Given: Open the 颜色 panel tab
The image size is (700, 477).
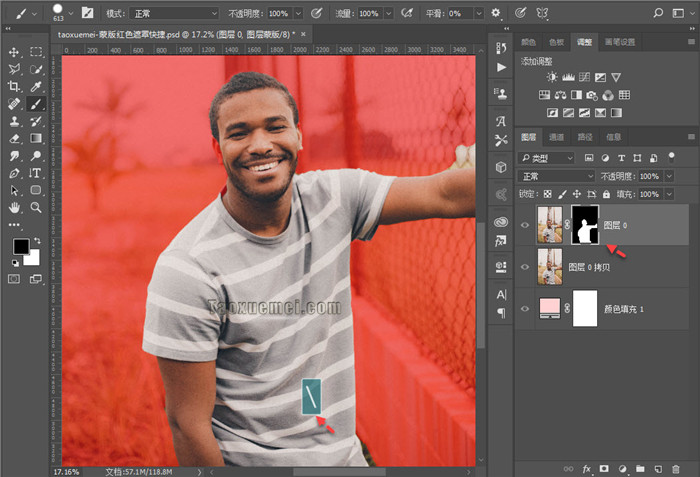Looking at the screenshot, I should click(x=529, y=42).
